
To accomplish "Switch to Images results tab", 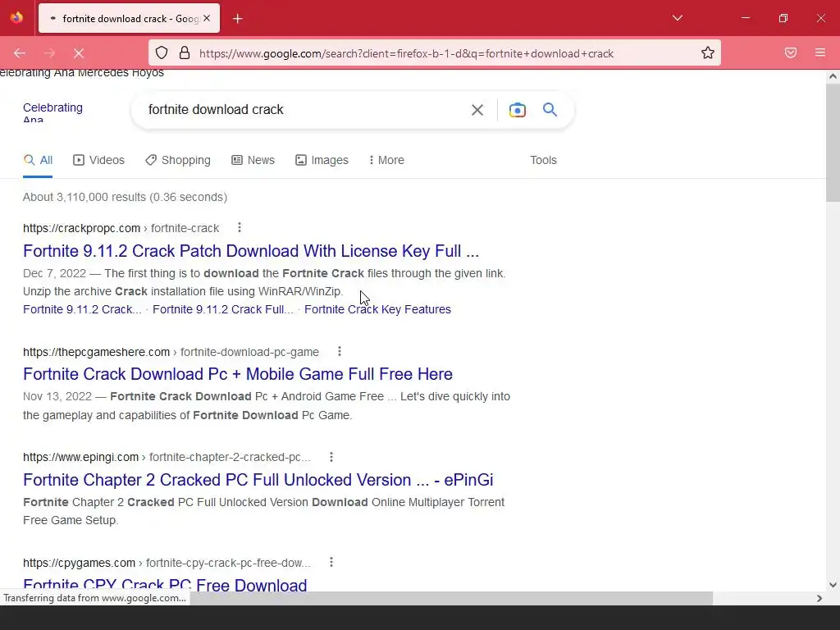I will tap(322, 160).
